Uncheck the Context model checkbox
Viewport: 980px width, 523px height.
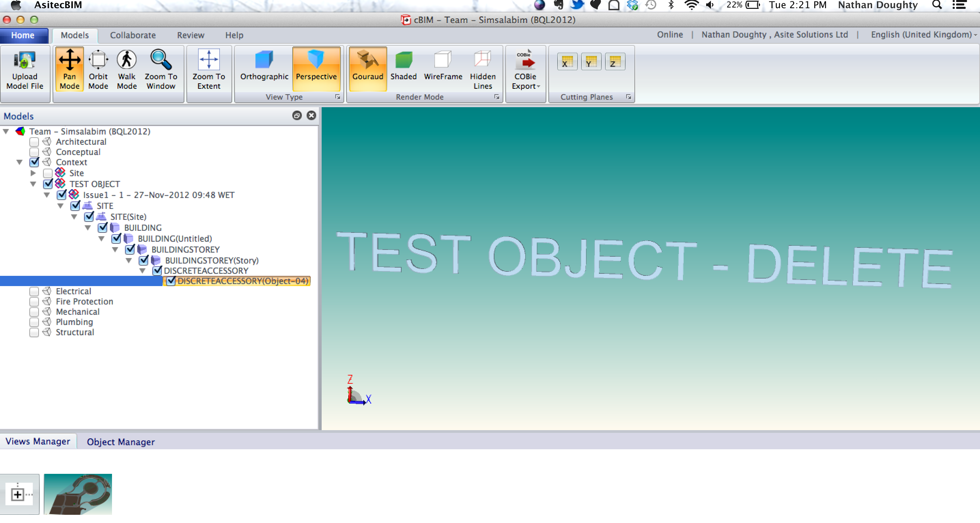coord(34,162)
